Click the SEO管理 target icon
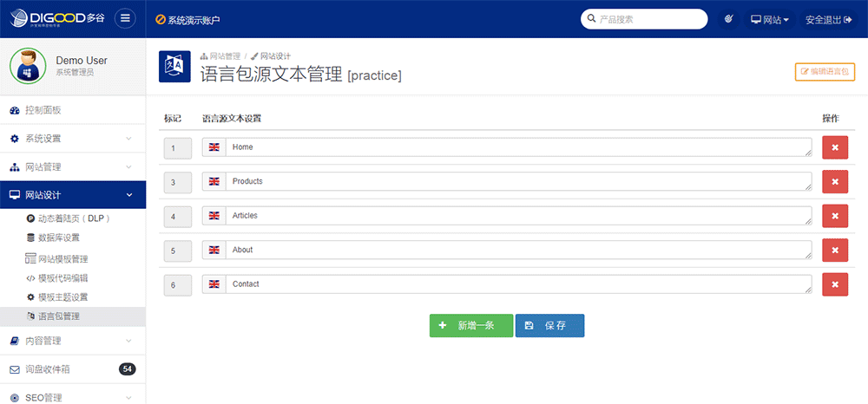The width and height of the screenshot is (868, 404). point(15,398)
